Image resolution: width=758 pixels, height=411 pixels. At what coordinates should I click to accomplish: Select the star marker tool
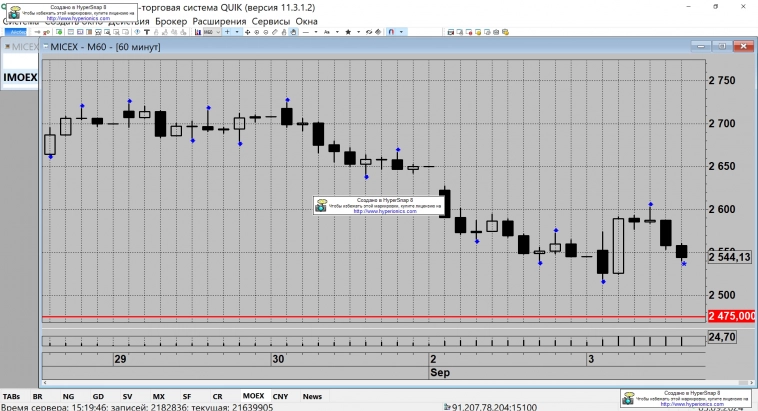point(349,32)
